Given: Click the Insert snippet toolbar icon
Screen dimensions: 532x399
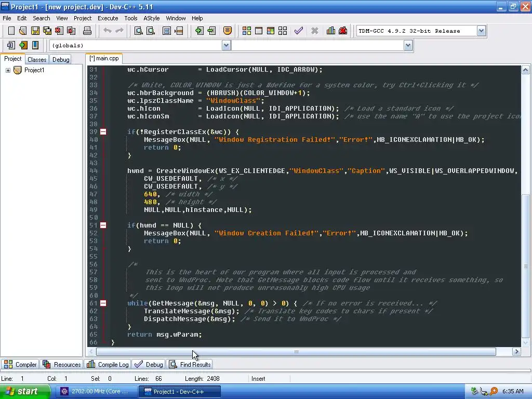Looking at the screenshot, I should [x=11, y=45].
